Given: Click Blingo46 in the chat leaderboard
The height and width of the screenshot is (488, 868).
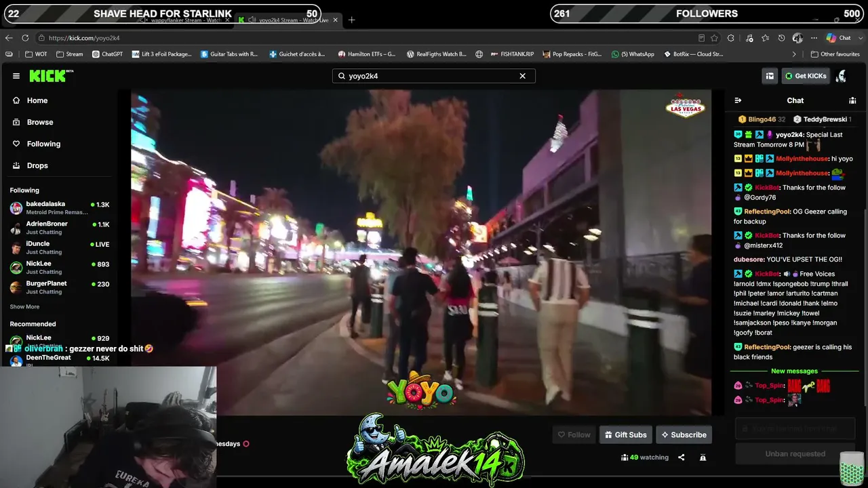Looking at the screenshot, I should pyautogui.click(x=761, y=119).
